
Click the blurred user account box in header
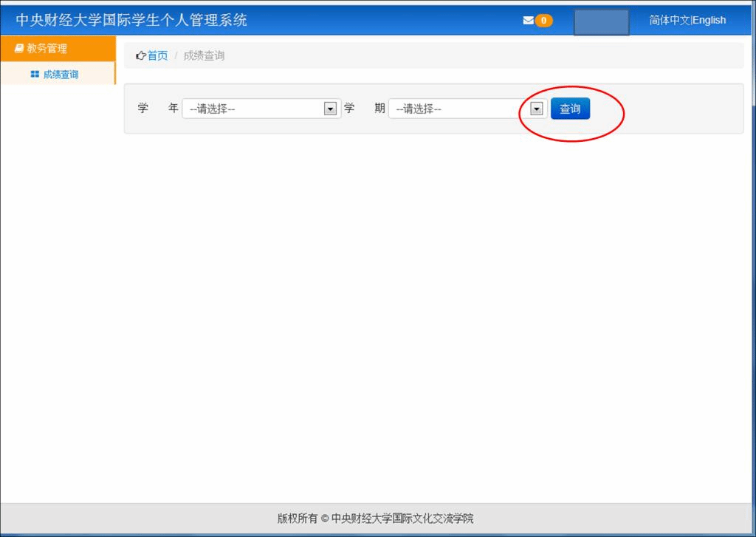tap(601, 21)
